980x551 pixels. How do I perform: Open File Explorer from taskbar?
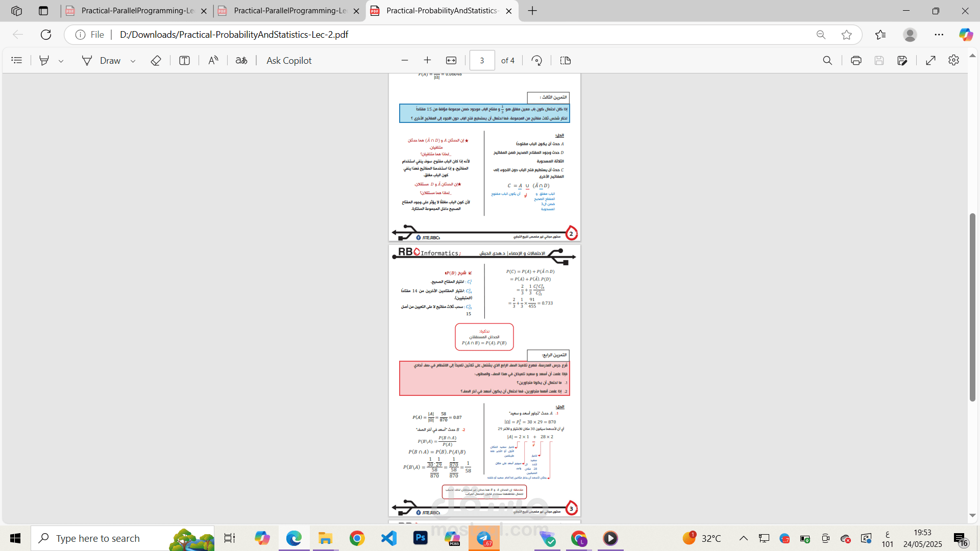click(325, 538)
